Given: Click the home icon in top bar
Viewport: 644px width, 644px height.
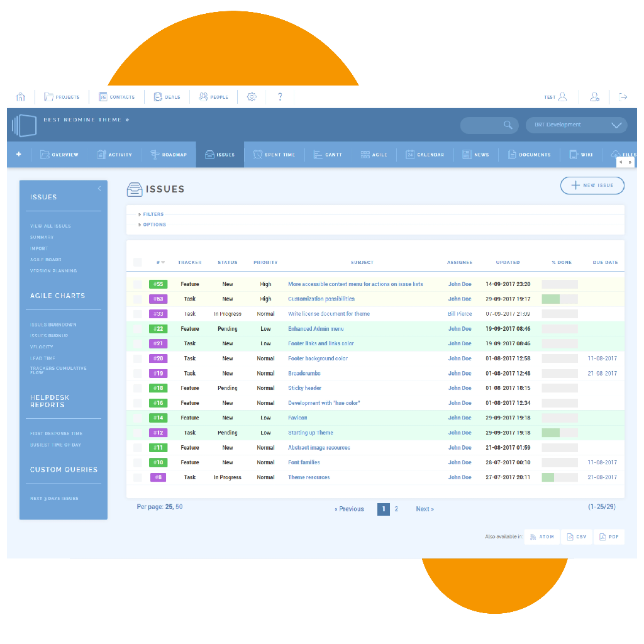Looking at the screenshot, I should pyautogui.click(x=21, y=97).
